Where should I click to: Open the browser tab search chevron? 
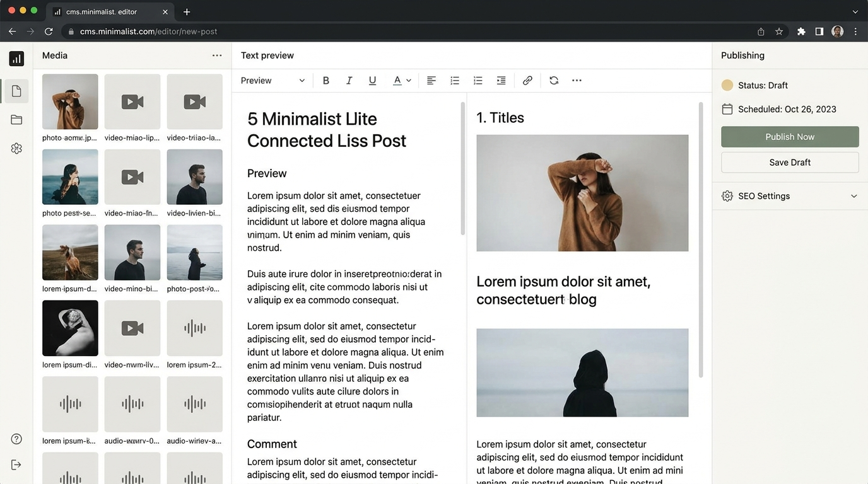[x=855, y=12]
